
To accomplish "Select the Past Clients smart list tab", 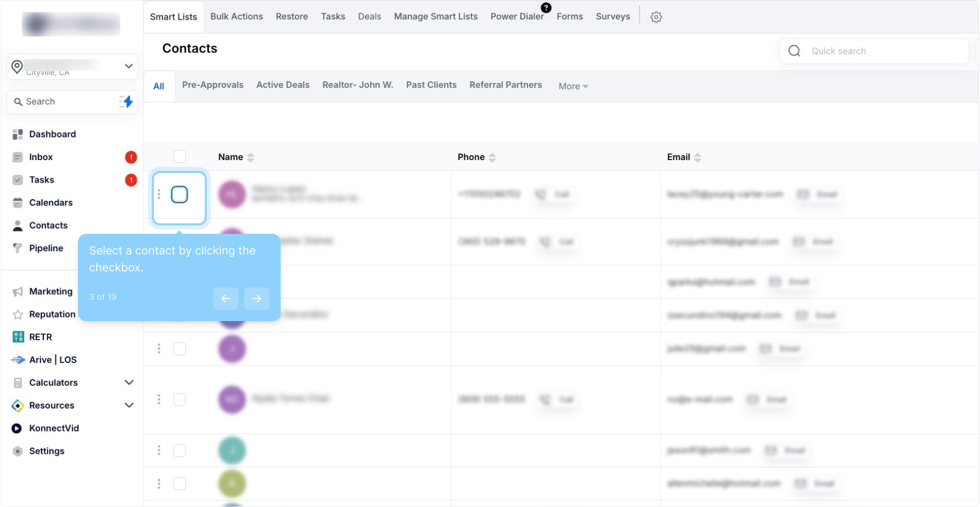I will (431, 85).
